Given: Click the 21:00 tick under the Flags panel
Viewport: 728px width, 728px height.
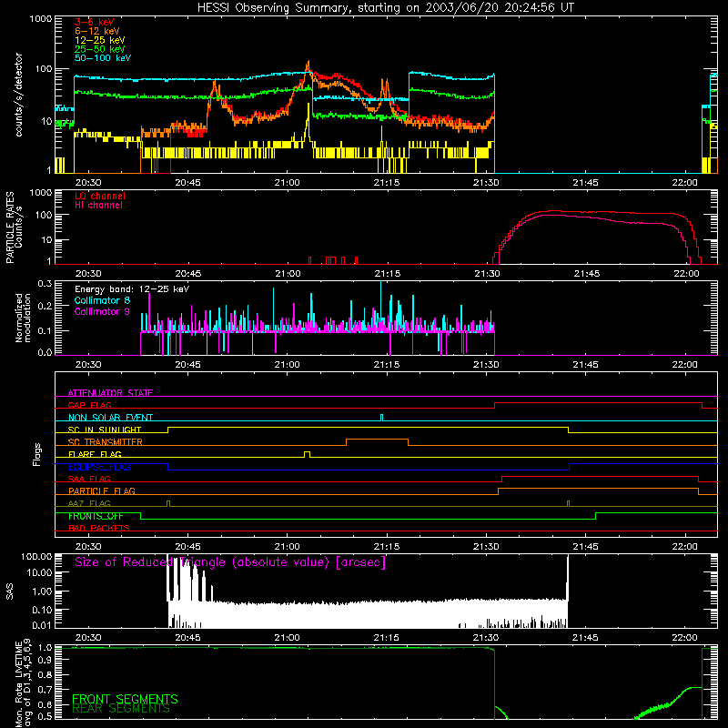Looking at the screenshot, I should [287, 547].
